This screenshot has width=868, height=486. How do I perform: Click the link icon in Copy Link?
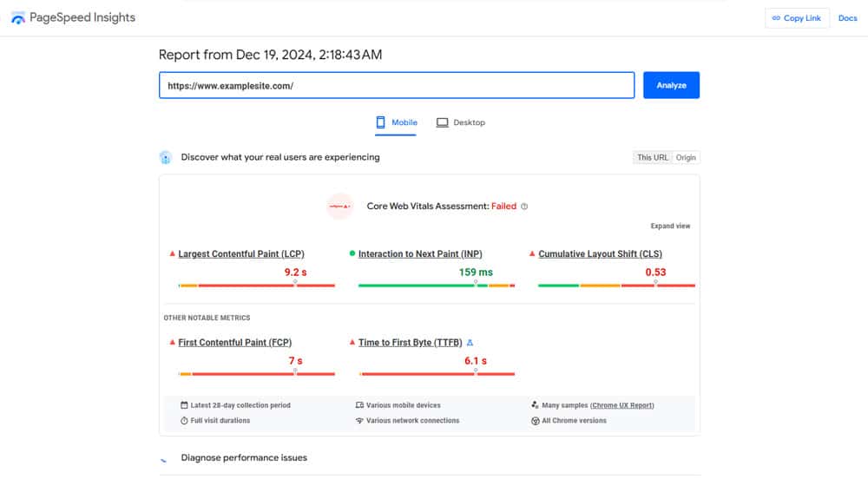(x=776, y=18)
